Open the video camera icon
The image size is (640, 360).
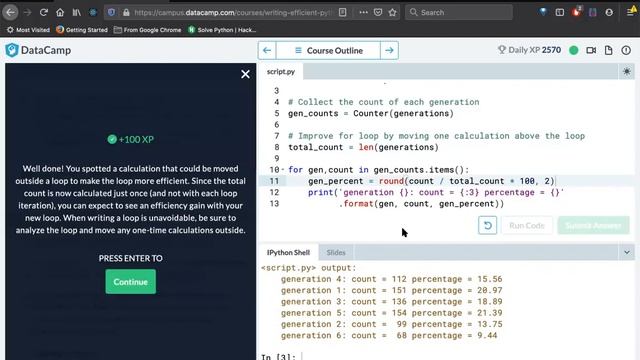click(x=591, y=50)
